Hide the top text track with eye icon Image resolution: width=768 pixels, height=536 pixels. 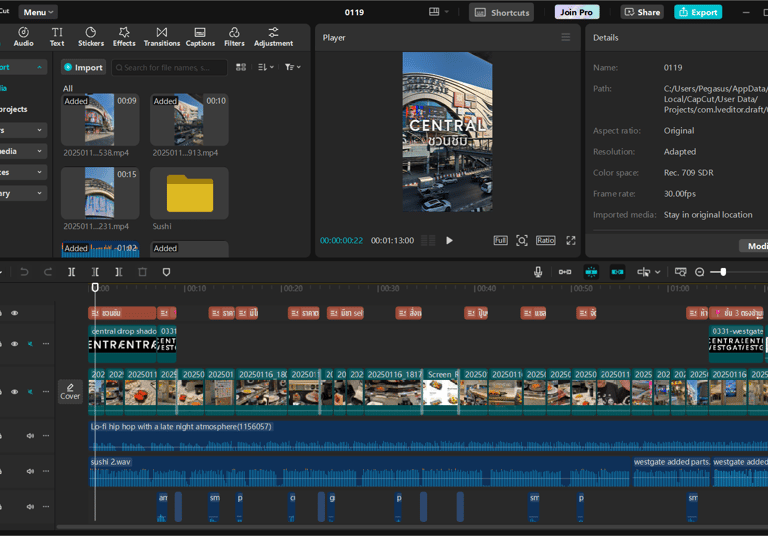click(x=14, y=313)
